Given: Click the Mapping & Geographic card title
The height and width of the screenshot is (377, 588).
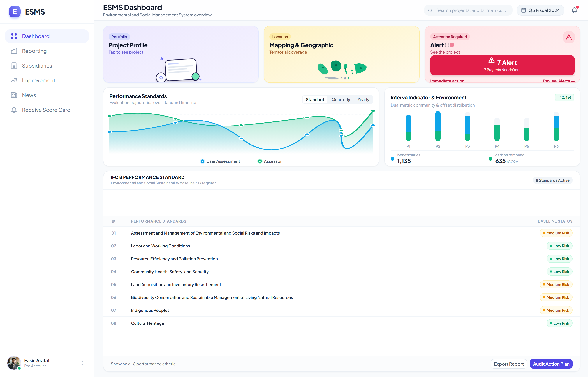Looking at the screenshot, I should pyautogui.click(x=301, y=45).
